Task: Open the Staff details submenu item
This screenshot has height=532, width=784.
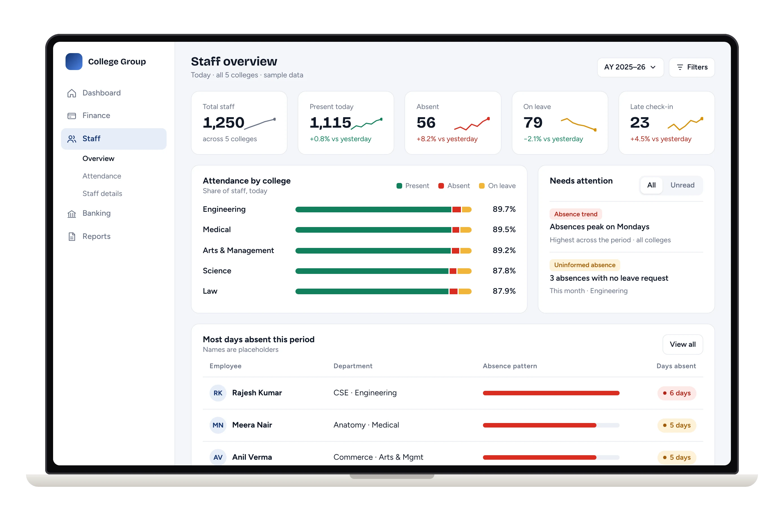Action: [x=102, y=194]
